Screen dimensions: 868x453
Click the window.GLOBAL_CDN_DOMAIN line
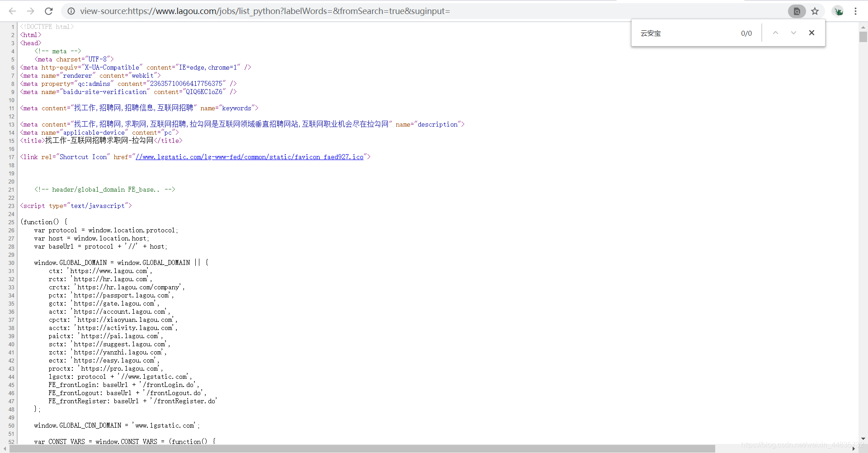coord(117,425)
